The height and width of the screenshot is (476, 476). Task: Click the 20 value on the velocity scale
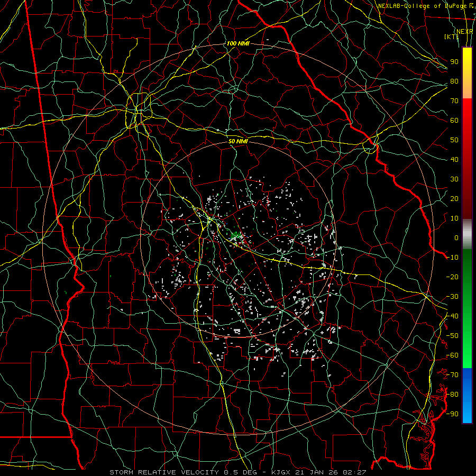(454, 198)
